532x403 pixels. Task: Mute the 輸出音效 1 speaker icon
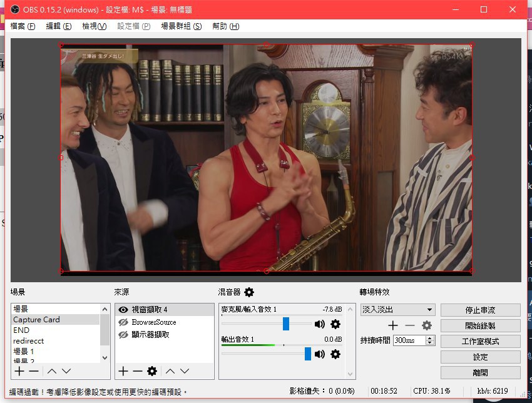[x=320, y=354]
